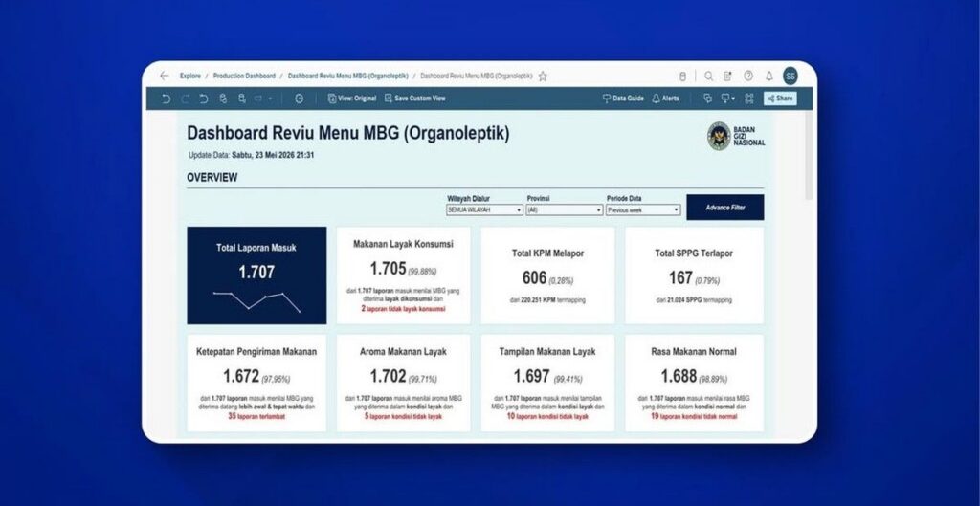Click the Dashboard Reviu Menu MBG title
Viewport: 980px width, 506px height.
tap(348, 134)
